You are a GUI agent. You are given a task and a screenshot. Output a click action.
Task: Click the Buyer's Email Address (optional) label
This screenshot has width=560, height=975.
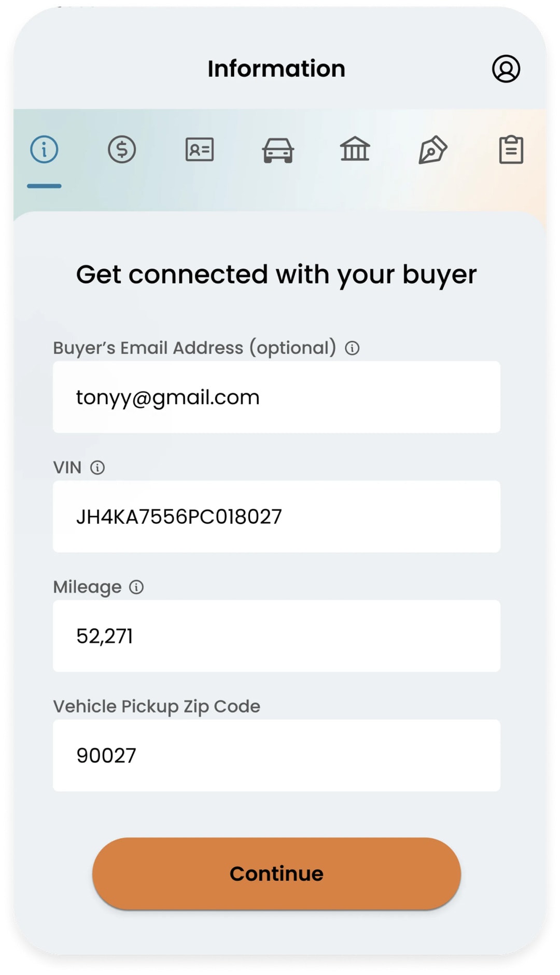coord(195,348)
